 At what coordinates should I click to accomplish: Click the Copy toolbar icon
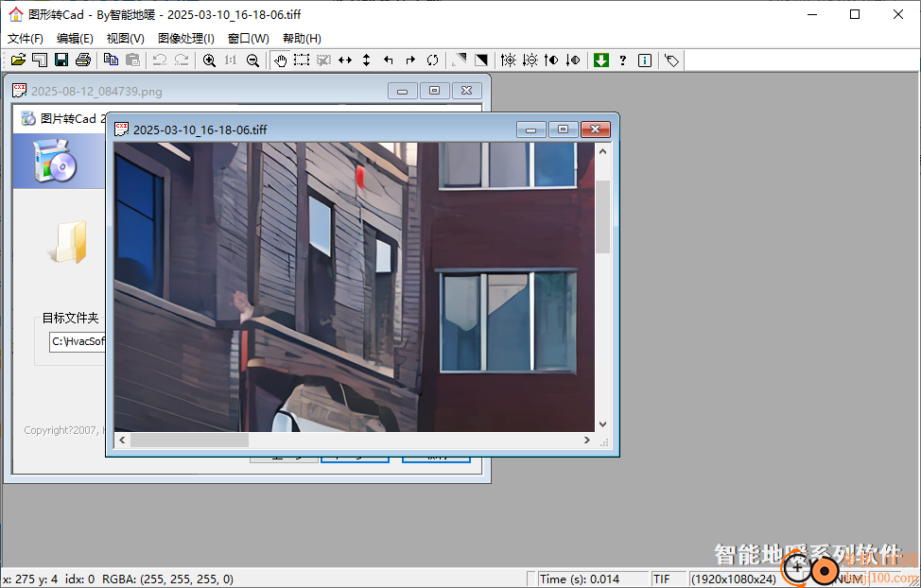111,60
